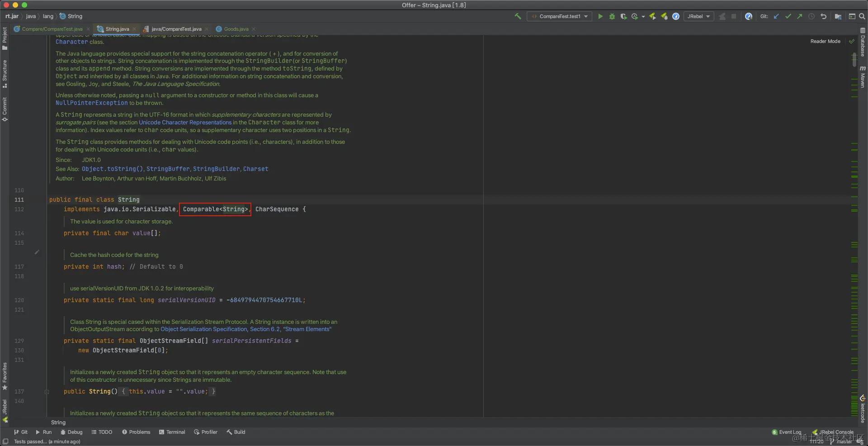Click the lang breadcrumb in navigation bar
Screen dimensions: 868x446
(x=48, y=16)
